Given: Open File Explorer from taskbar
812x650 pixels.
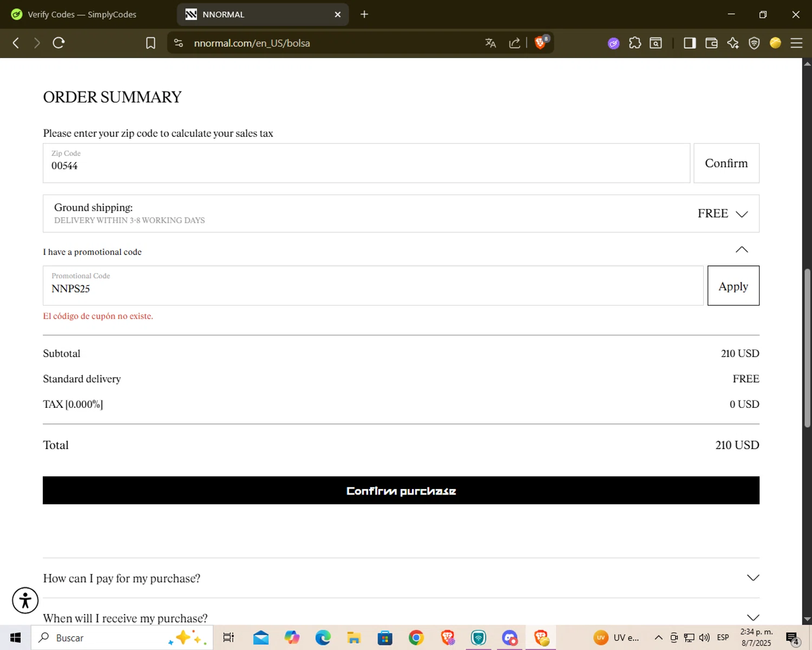Looking at the screenshot, I should (x=354, y=638).
